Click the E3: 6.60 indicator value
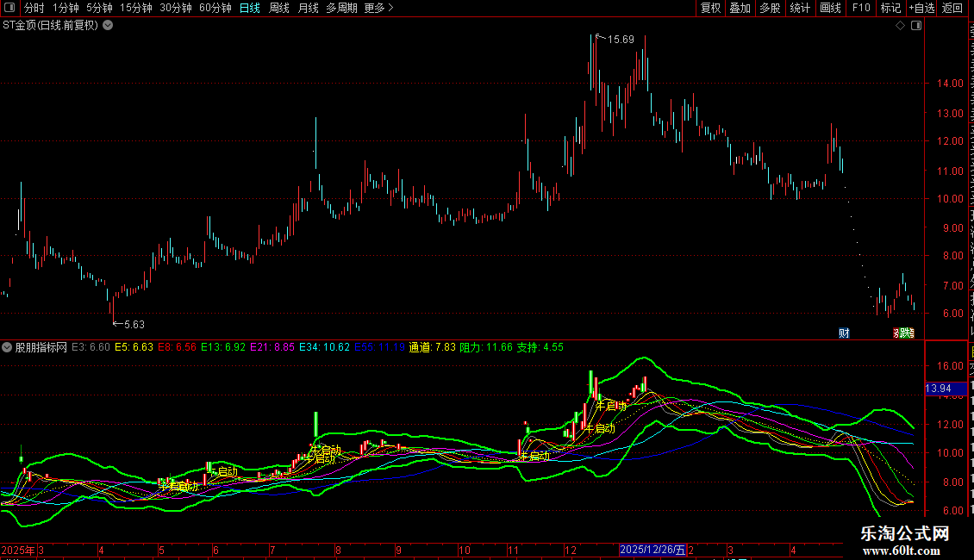Viewport: 974px width, 560px height. pyautogui.click(x=91, y=347)
